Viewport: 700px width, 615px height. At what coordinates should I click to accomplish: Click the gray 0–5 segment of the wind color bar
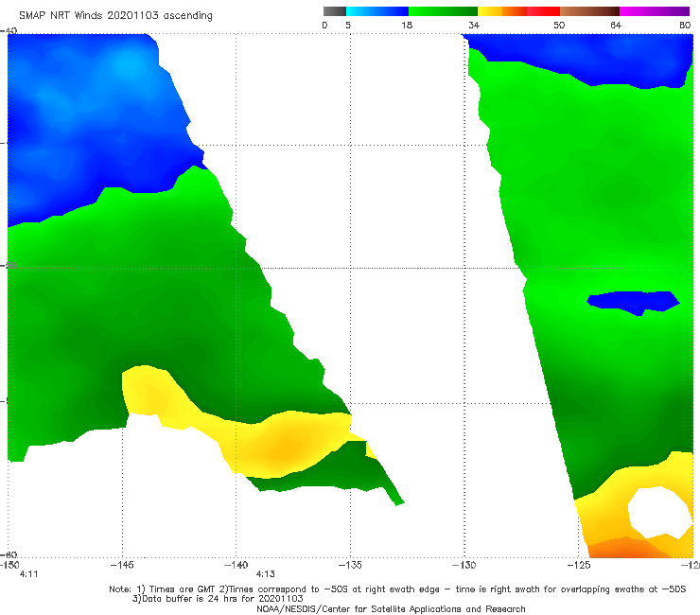point(335,11)
